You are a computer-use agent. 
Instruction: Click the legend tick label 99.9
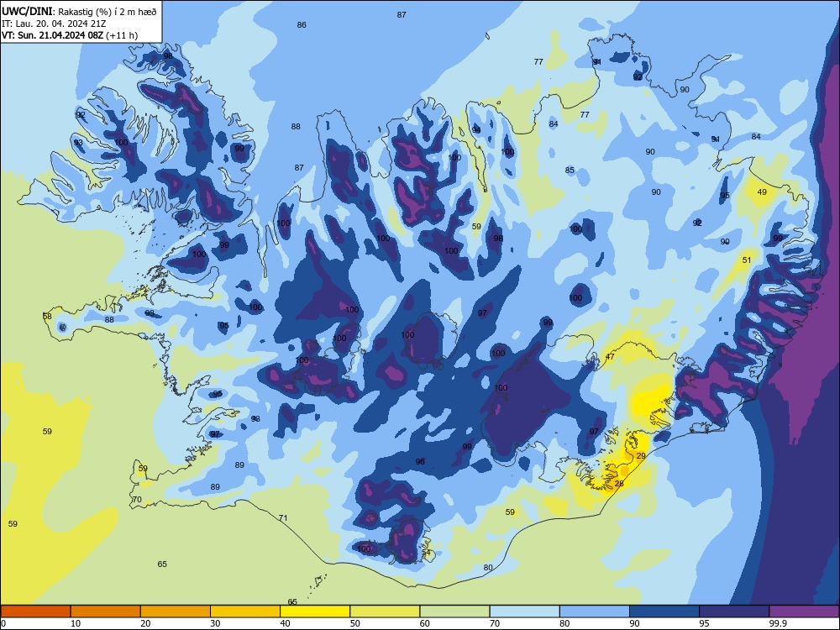click(x=777, y=623)
